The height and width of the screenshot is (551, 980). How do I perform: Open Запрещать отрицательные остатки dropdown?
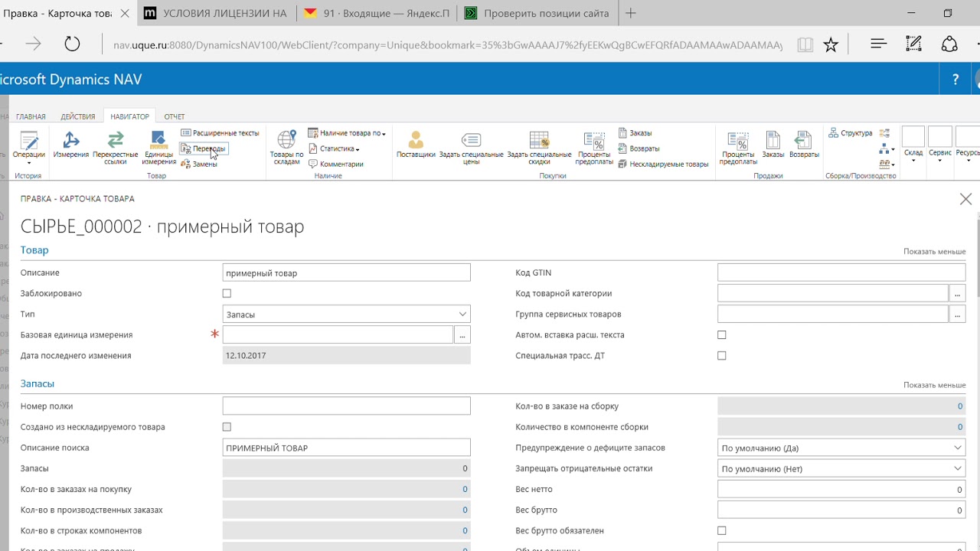pos(841,468)
